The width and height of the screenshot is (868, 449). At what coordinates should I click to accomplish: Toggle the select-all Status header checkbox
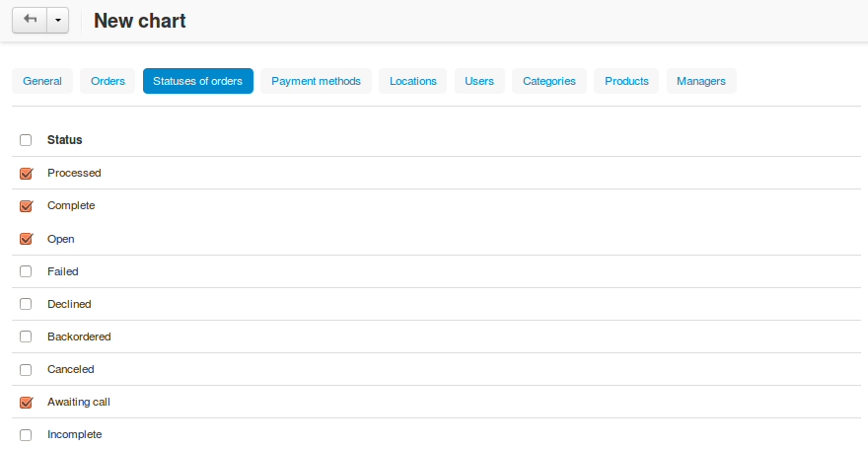pyautogui.click(x=26, y=140)
